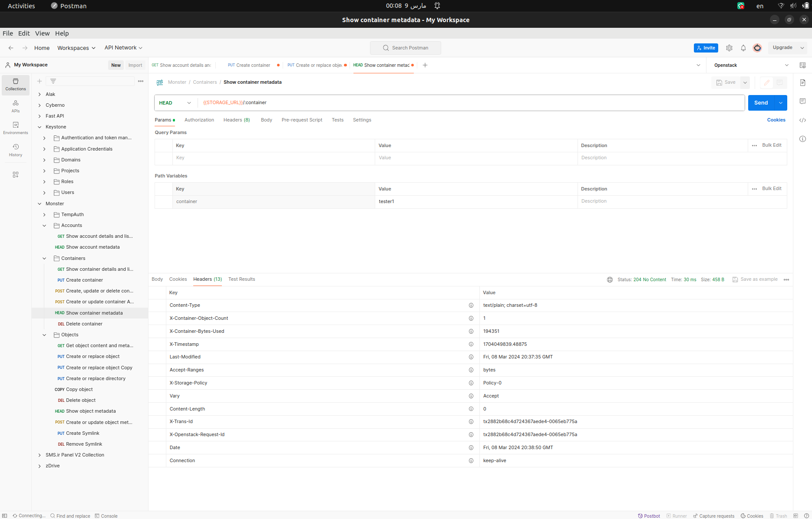812x519 pixels.
Task: Open the Collections sidebar panel
Action: click(16, 84)
